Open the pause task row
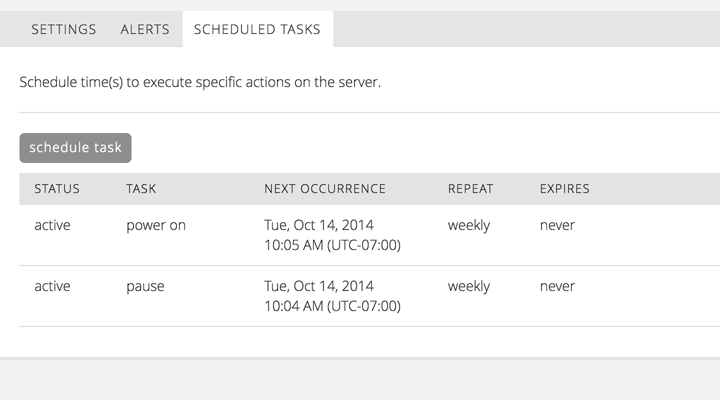 pyautogui.click(x=370, y=296)
